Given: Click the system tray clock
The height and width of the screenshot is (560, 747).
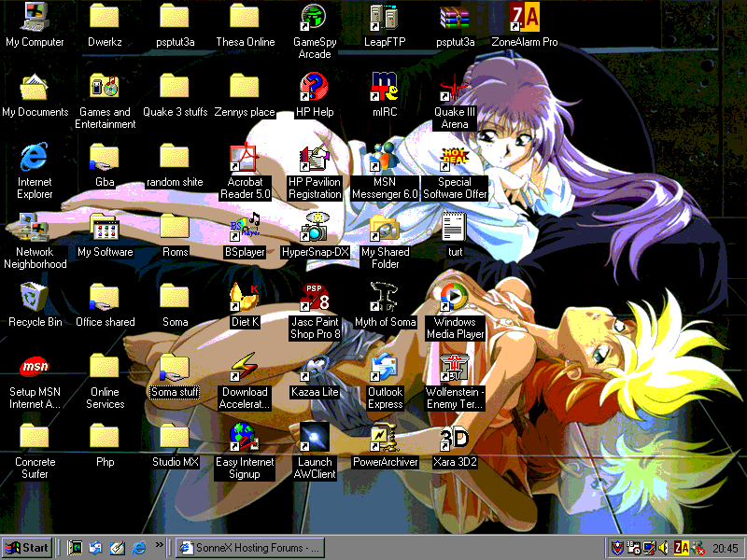Looking at the screenshot, I should pos(725,548).
